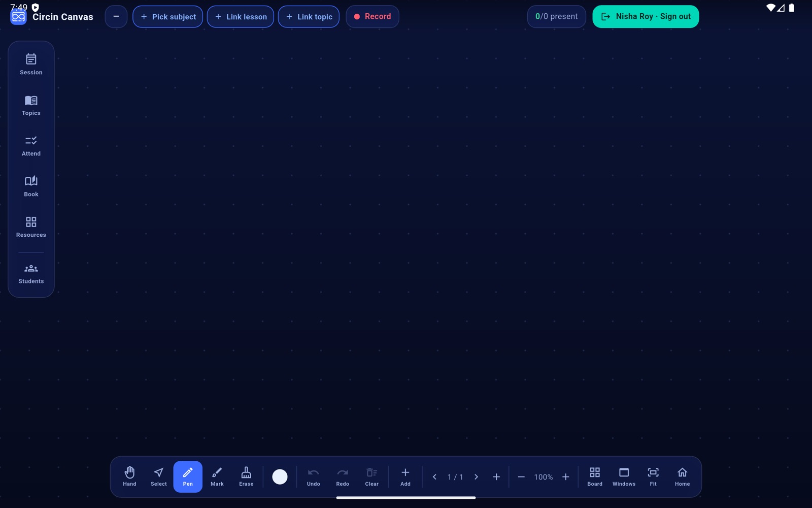The width and height of the screenshot is (812, 508).
Task: Switch to the Mark highlighter tool
Action: (217, 477)
